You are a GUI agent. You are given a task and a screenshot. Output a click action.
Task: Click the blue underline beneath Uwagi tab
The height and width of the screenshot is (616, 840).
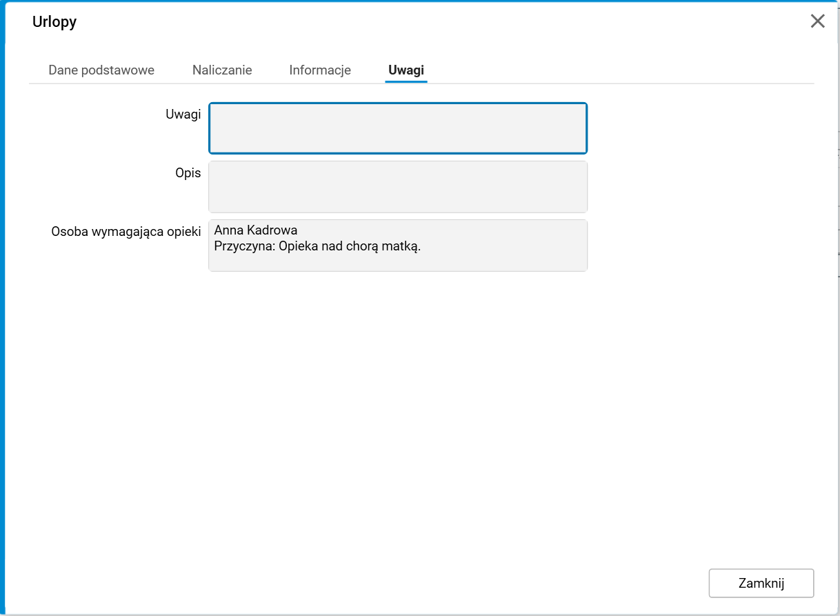406,81
